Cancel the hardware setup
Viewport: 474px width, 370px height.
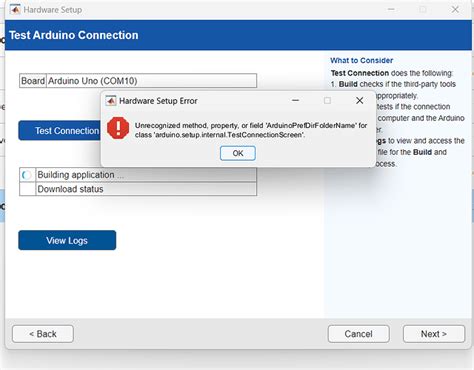(x=358, y=334)
